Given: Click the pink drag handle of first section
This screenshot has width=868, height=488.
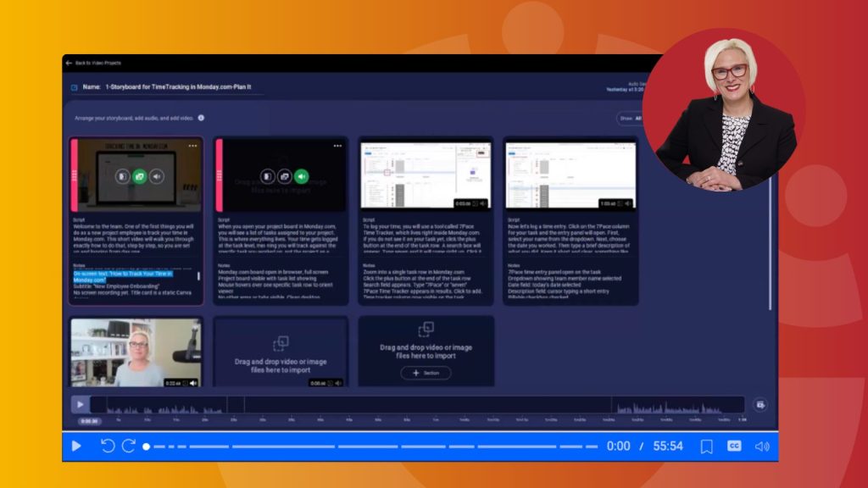Looking at the screenshot, I should (75, 175).
